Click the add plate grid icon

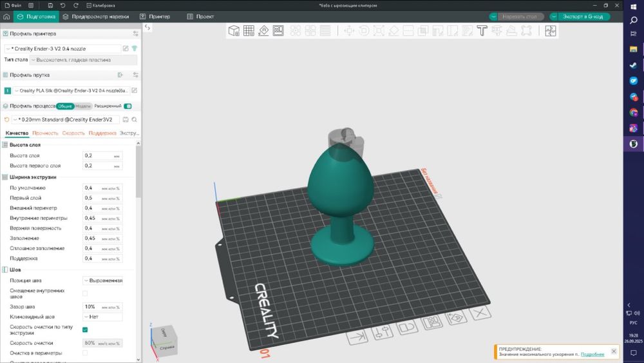(x=249, y=31)
